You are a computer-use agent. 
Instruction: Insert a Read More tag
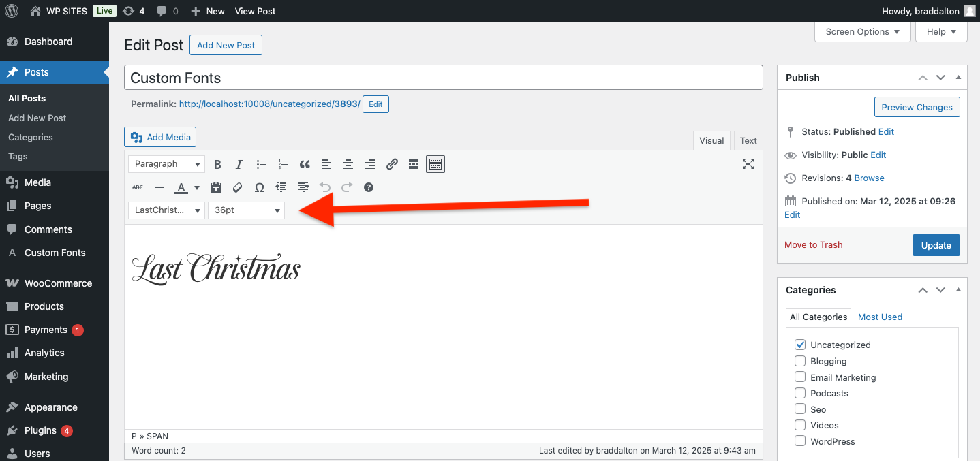(x=414, y=164)
